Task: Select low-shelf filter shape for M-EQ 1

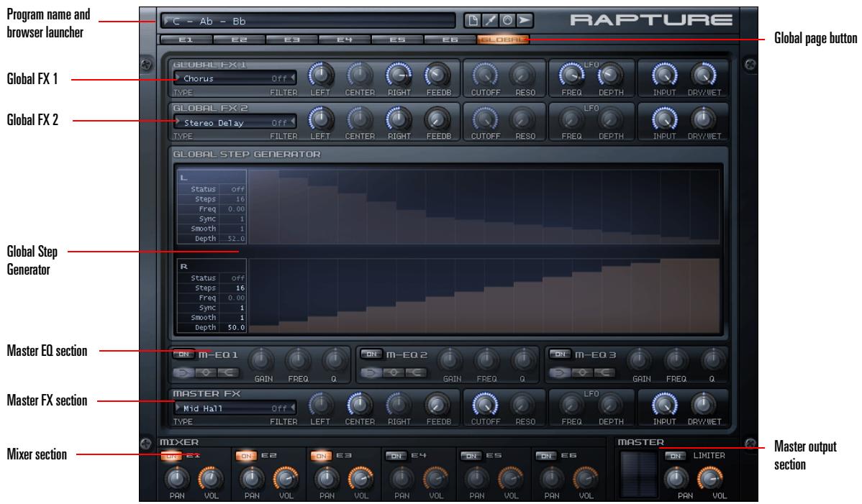Action: coord(183,372)
